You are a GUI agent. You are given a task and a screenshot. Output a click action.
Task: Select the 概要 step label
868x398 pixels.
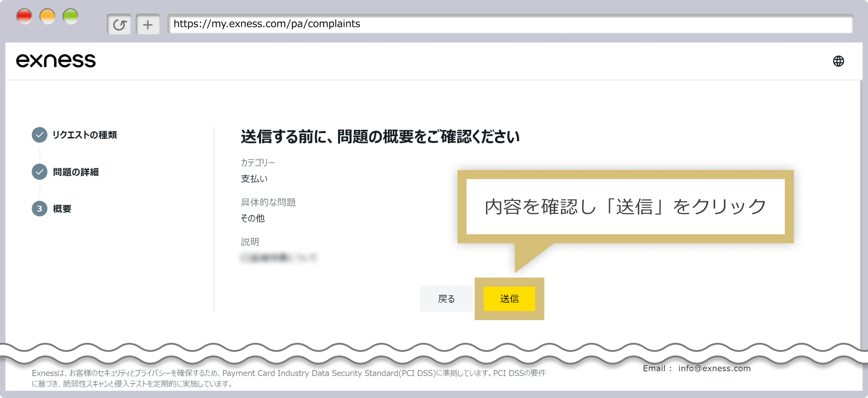click(x=62, y=208)
